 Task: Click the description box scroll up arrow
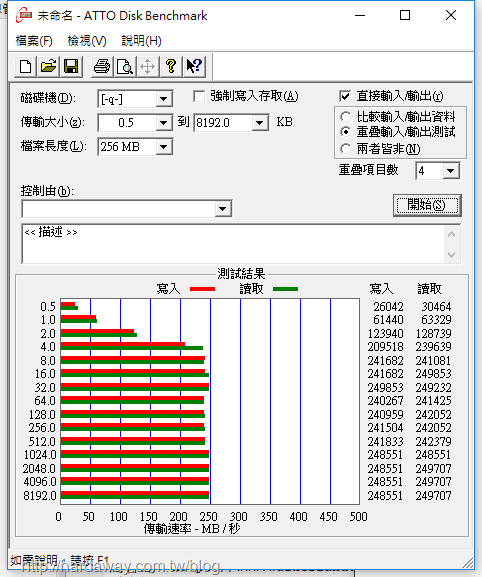pyautogui.click(x=451, y=234)
